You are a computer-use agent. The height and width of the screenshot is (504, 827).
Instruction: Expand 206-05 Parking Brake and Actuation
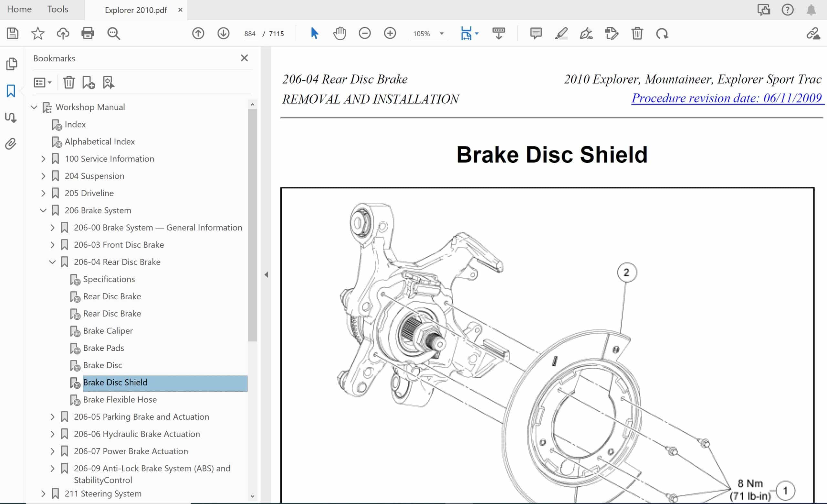click(52, 417)
